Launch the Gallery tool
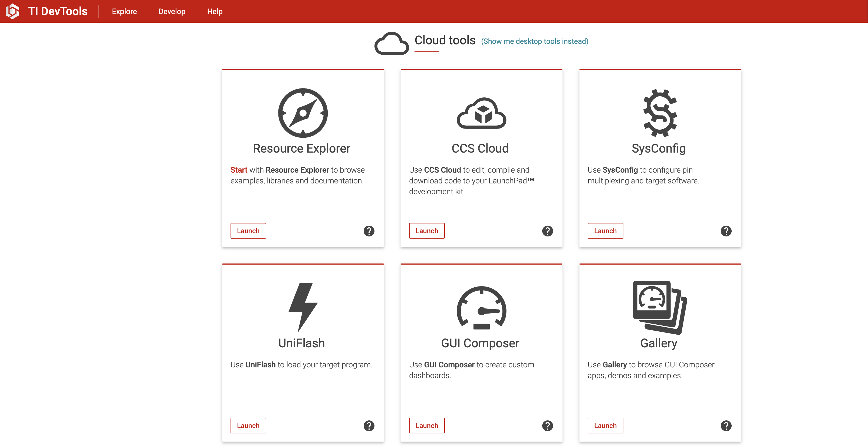Viewport: 868px width, 448px height. point(605,426)
